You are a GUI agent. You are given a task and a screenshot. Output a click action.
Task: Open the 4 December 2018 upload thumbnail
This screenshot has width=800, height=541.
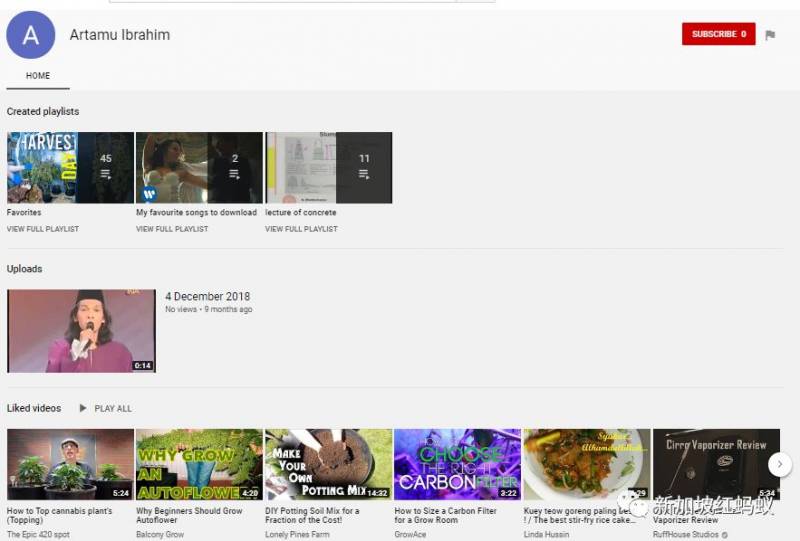tap(81, 331)
